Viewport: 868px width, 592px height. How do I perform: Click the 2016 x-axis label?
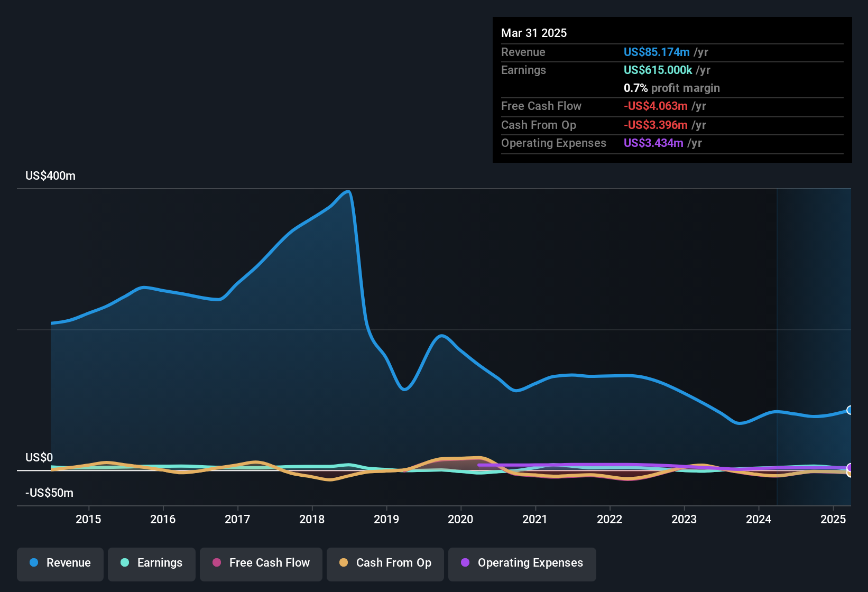point(163,519)
